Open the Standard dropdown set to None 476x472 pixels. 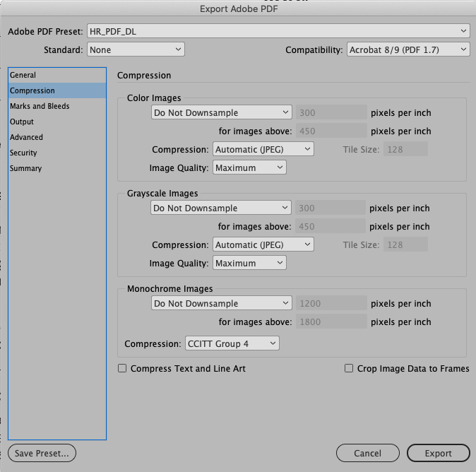pos(136,49)
